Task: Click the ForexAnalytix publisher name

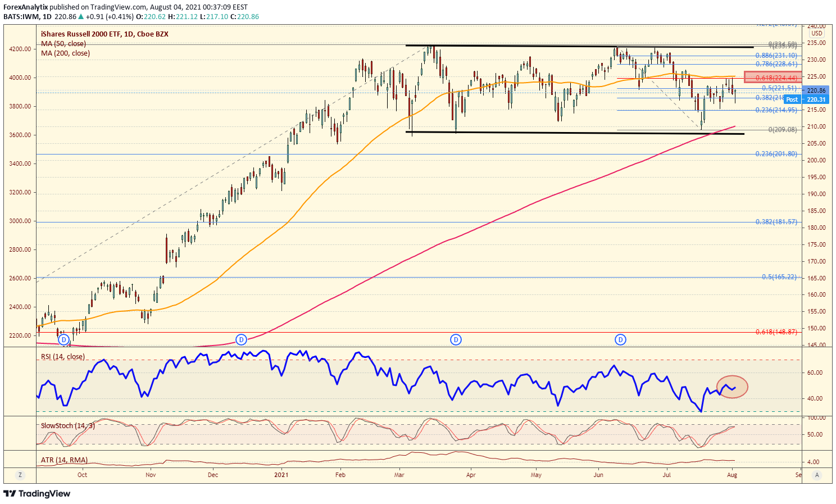Action: (x=26, y=7)
